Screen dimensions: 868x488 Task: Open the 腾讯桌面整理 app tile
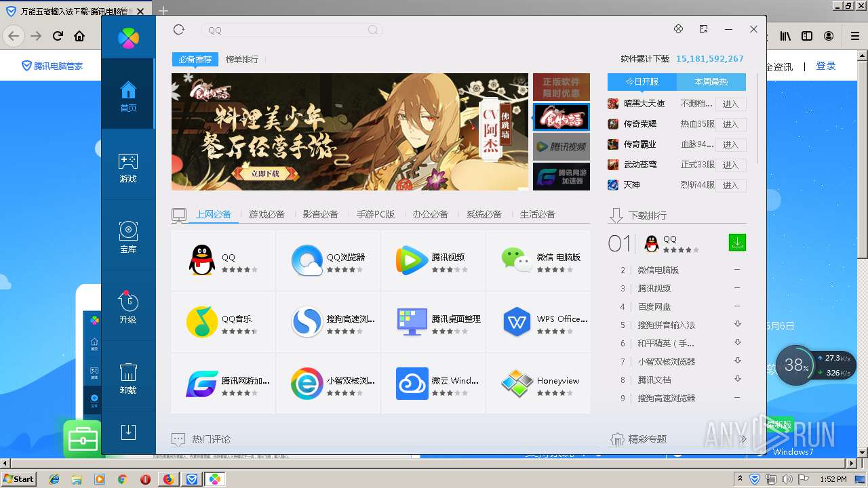(433, 322)
